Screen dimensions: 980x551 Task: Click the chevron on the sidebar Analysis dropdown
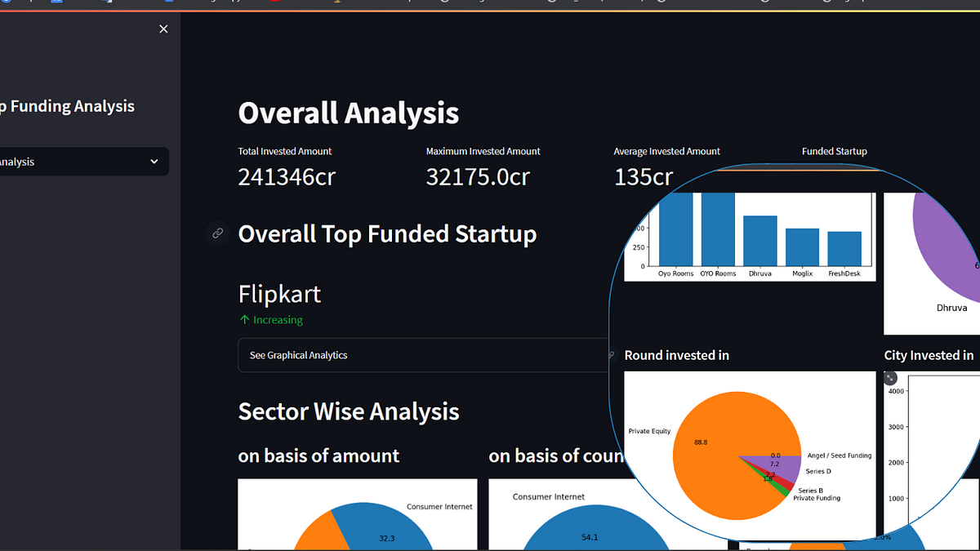point(154,161)
